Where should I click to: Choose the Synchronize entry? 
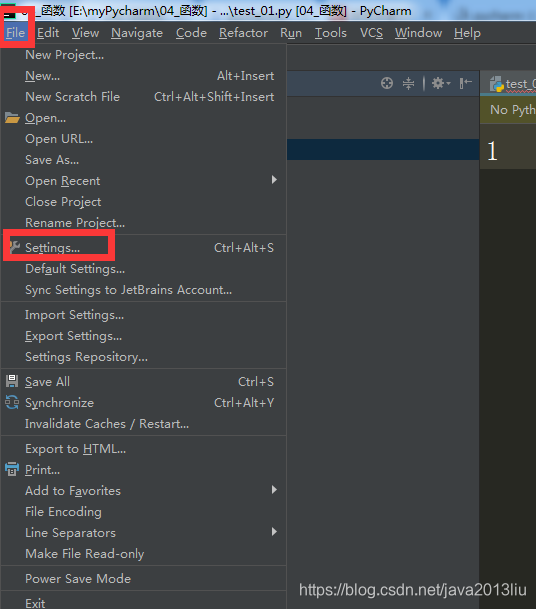[x=144, y=403]
